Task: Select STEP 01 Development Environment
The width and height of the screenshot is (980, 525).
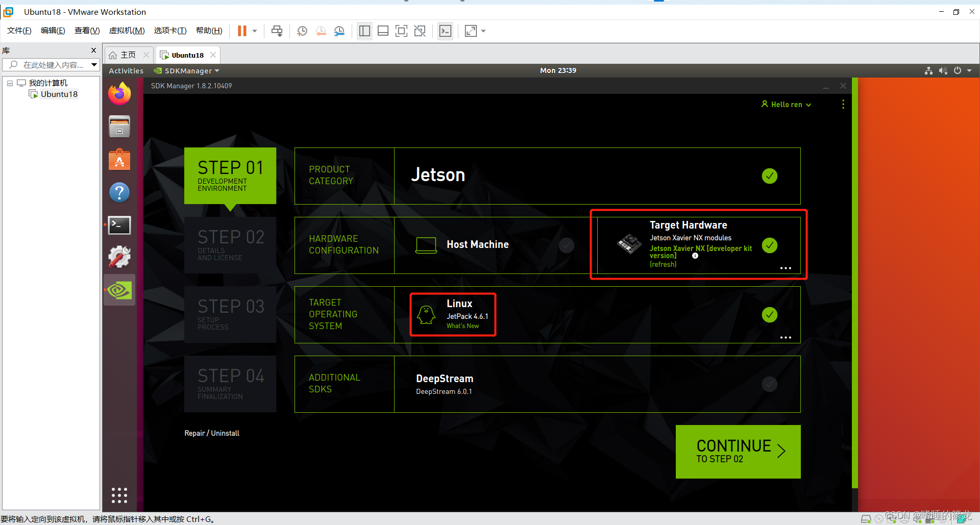Action: (230, 176)
